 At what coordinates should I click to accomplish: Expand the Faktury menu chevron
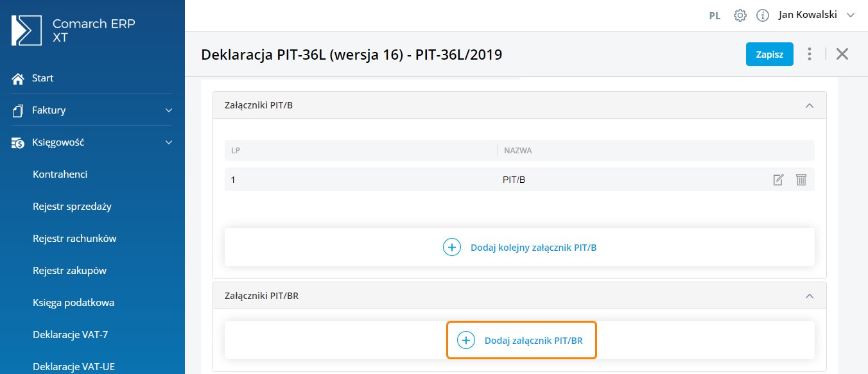(x=169, y=110)
